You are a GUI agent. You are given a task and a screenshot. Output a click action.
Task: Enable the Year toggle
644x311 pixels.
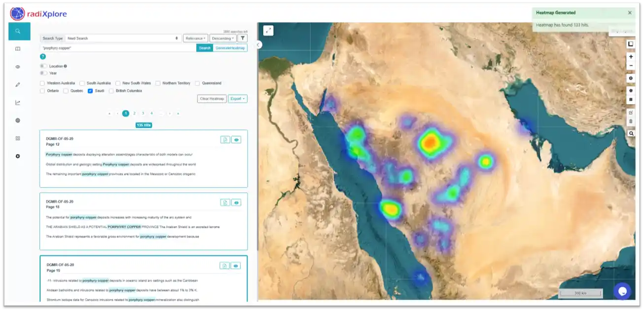[x=43, y=73]
